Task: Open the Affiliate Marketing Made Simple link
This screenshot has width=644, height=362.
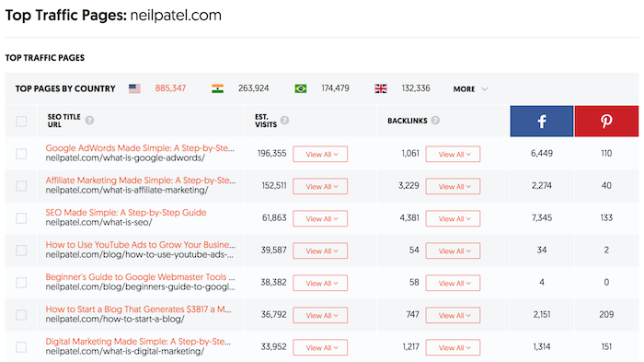Action: point(141,181)
